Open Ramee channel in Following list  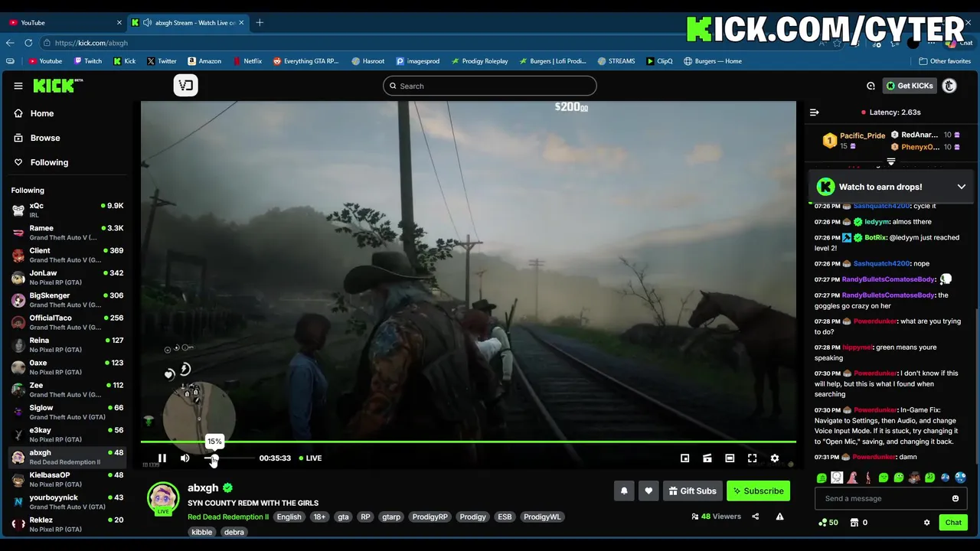[x=67, y=233]
